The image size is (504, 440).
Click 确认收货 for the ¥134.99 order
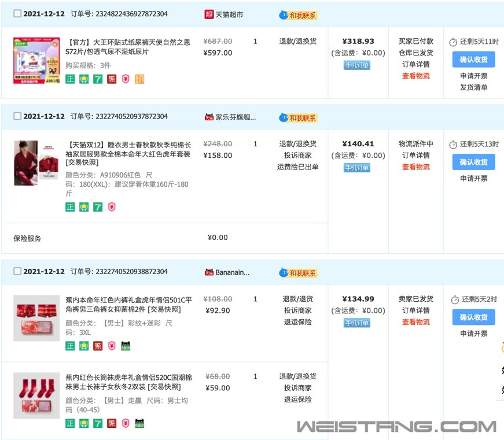[473, 317]
